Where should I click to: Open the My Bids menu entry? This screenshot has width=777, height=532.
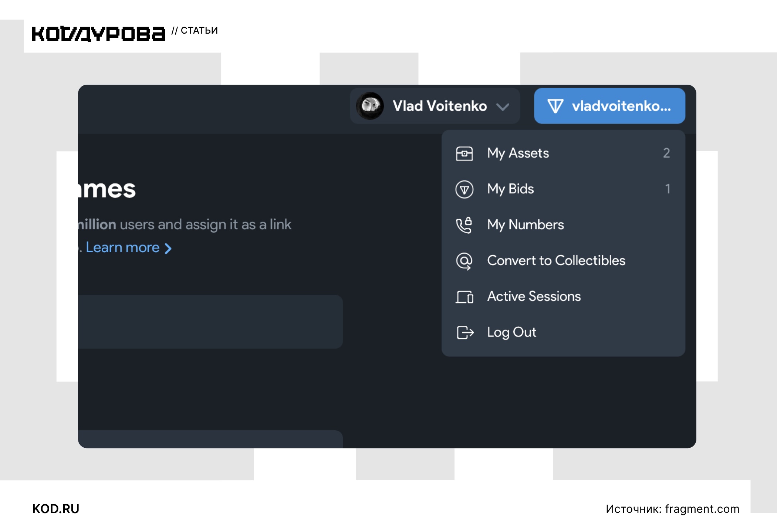pyautogui.click(x=563, y=189)
